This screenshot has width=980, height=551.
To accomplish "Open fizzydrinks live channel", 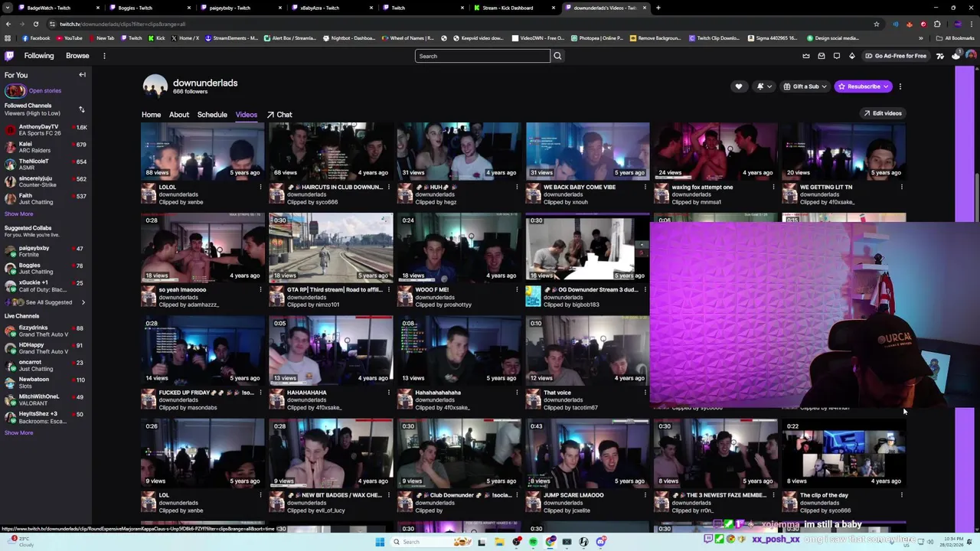I will 46,331.
